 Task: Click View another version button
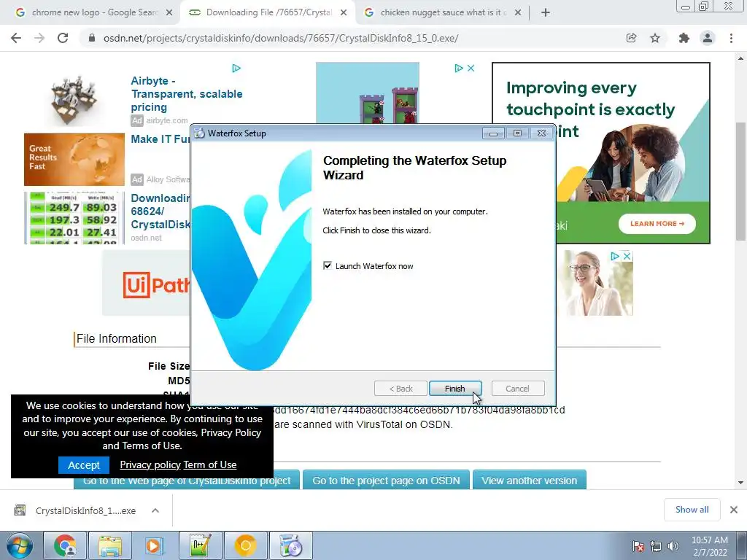coord(530,481)
